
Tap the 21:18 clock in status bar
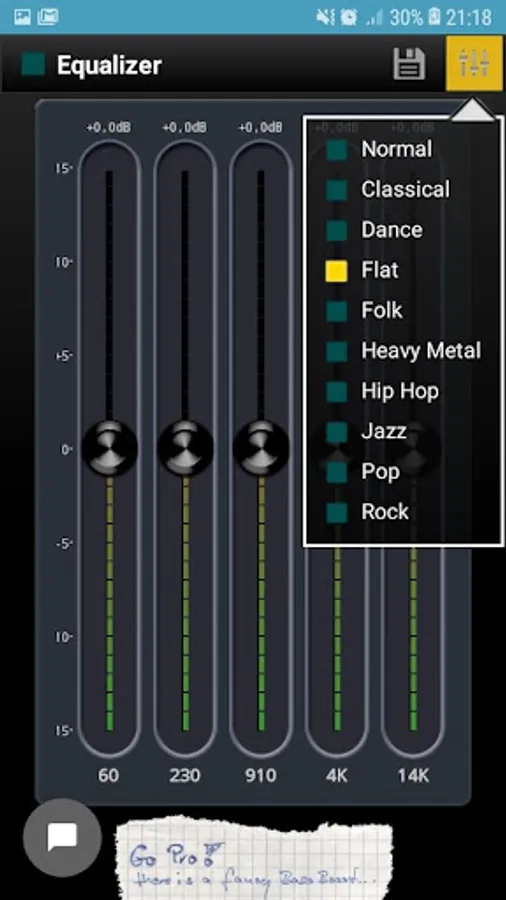click(469, 17)
